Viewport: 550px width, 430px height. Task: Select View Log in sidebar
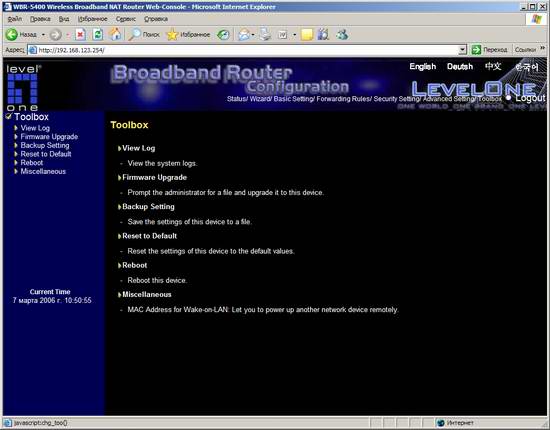click(x=35, y=128)
